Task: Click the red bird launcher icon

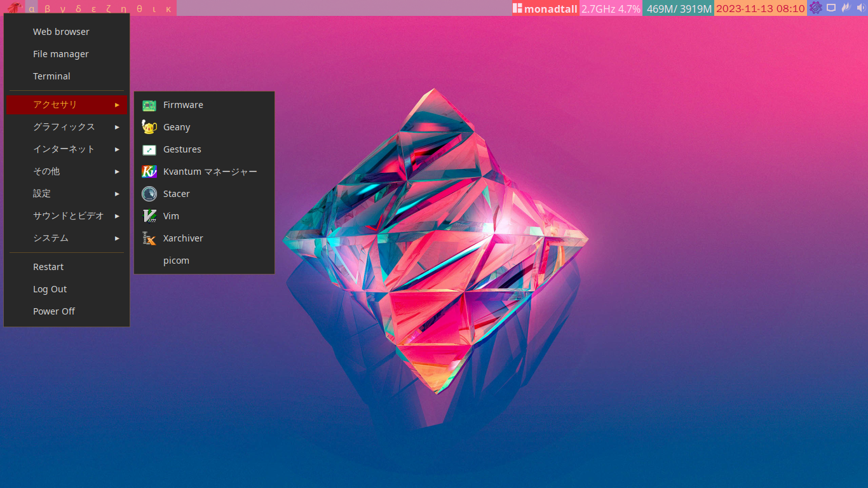Action: pyautogui.click(x=14, y=8)
